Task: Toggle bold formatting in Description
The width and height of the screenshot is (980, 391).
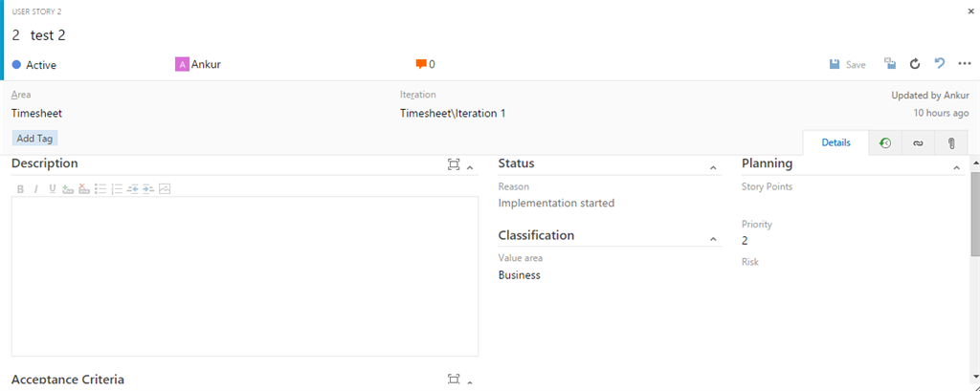Action: [x=20, y=189]
